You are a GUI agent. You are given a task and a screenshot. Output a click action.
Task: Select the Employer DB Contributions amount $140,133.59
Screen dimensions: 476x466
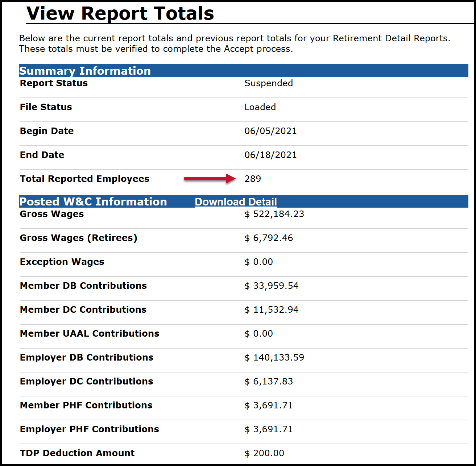click(274, 358)
